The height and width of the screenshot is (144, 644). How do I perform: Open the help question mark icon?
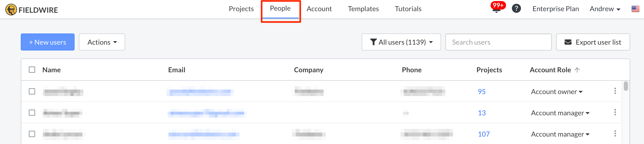[516, 9]
